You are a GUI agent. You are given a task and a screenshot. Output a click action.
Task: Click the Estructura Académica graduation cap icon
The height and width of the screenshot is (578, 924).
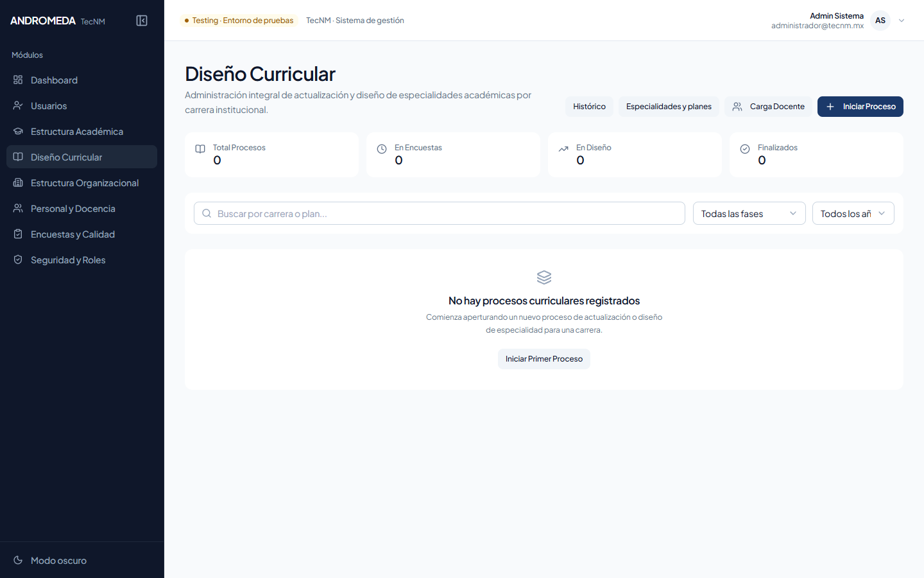click(18, 131)
